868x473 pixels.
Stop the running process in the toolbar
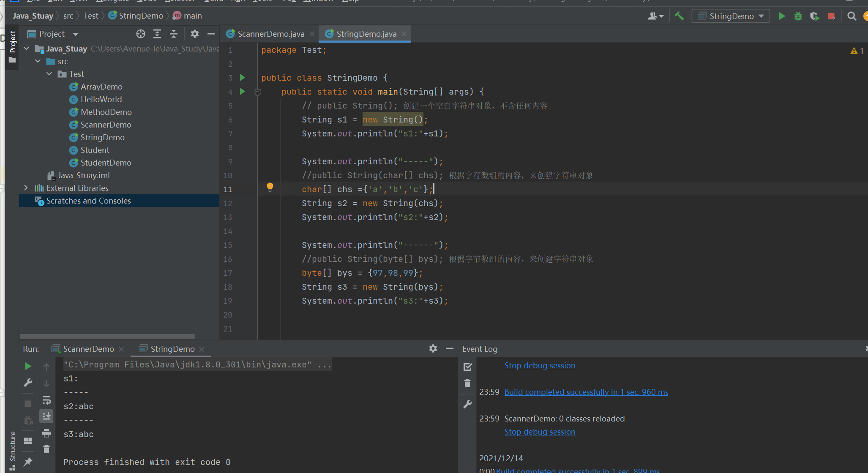coord(831,16)
